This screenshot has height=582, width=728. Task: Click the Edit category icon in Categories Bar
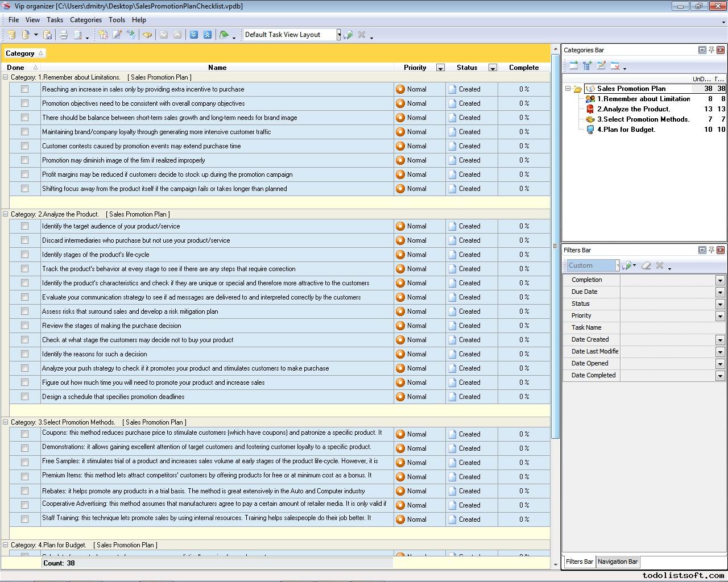(x=601, y=66)
